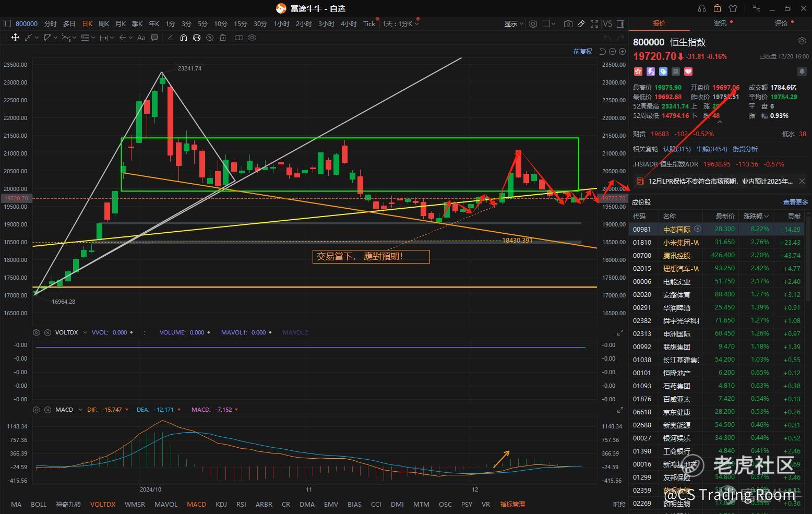The height and width of the screenshot is (514, 812).
Task: Open the VS comparison feature
Action: coord(607,23)
